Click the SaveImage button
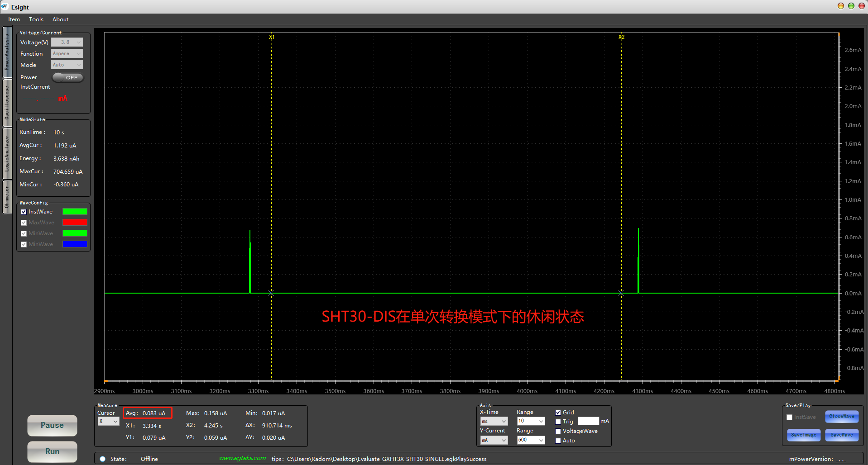The image size is (868, 465). (x=804, y=435)
